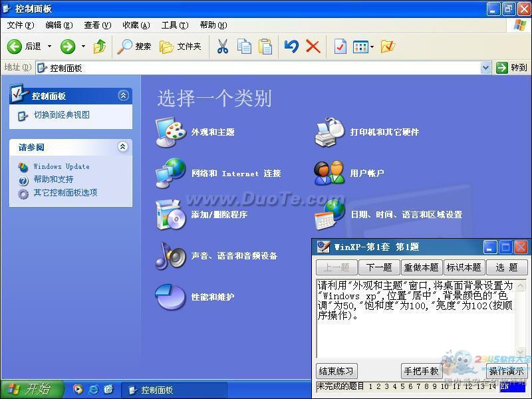
Task: Click the Back arrow icon in toolbar
Action: point(14,47)
